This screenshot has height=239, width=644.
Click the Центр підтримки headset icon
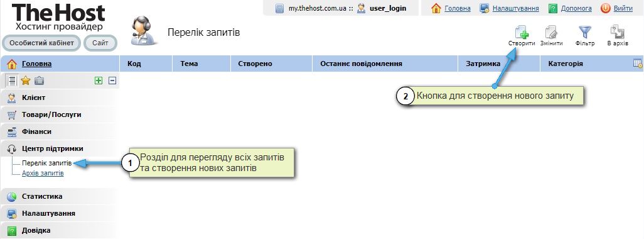(12, 149)
